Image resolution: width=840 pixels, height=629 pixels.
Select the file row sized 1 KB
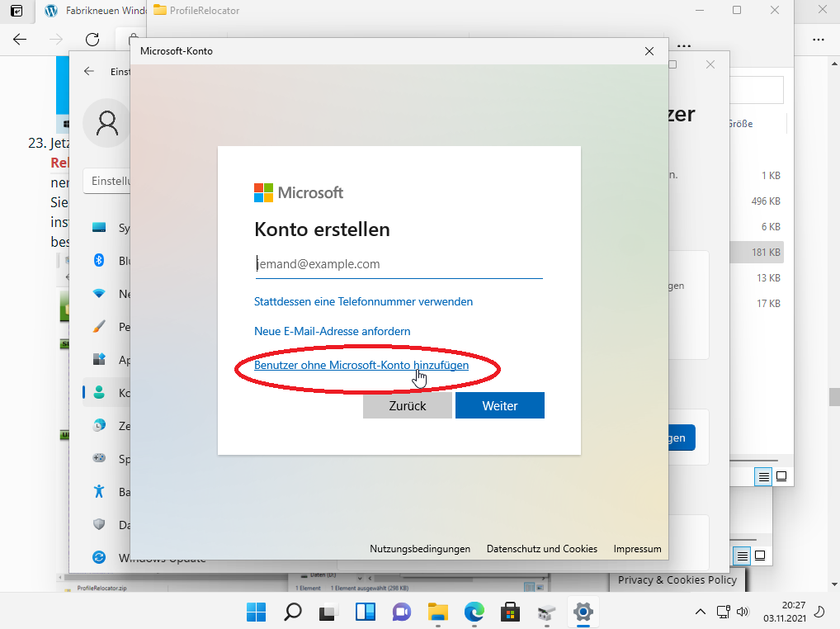pos(757,176)
